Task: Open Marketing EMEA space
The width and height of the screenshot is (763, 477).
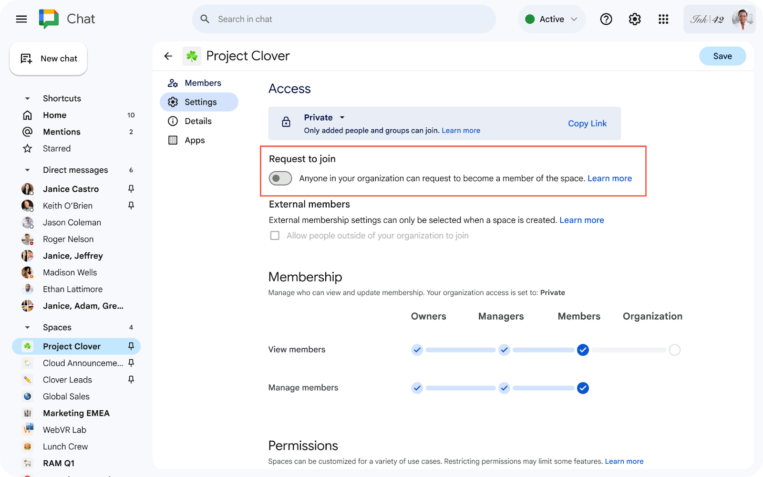Action: (76, 413)
